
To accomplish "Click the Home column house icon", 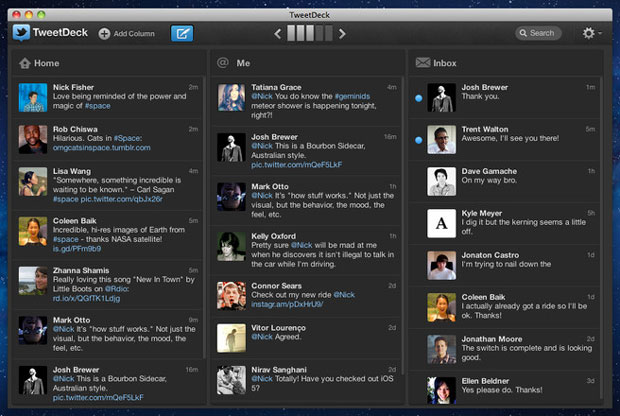I will pyautogui.click(x=24, y=63).
